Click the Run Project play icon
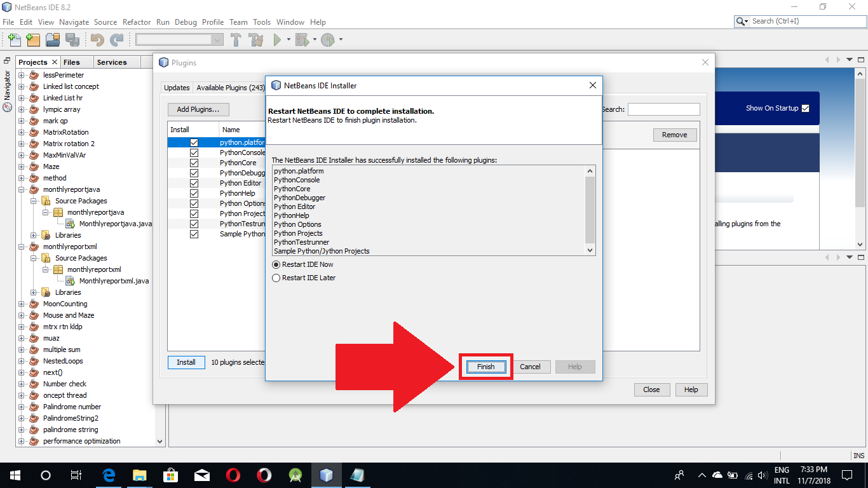Image resolution: width=868 pixels, height=488 pixels. 277,40
